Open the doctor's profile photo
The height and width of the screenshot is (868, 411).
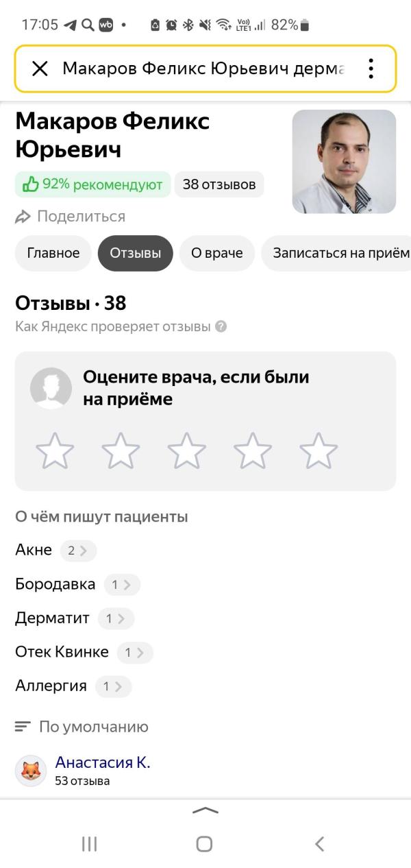point(344,162)
